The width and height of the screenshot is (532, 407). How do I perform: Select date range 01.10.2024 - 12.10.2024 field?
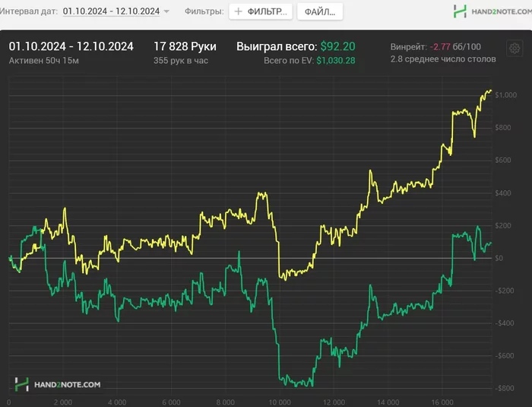click(x=111, y=11)
